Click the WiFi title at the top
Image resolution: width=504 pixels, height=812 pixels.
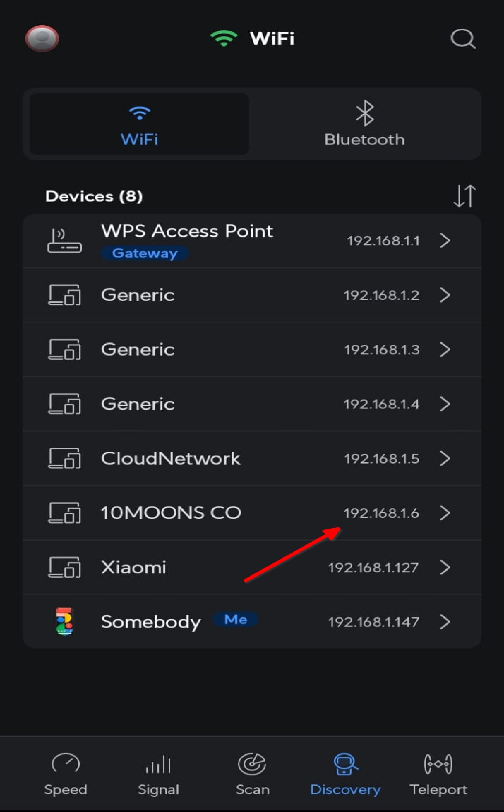[272, 38]
